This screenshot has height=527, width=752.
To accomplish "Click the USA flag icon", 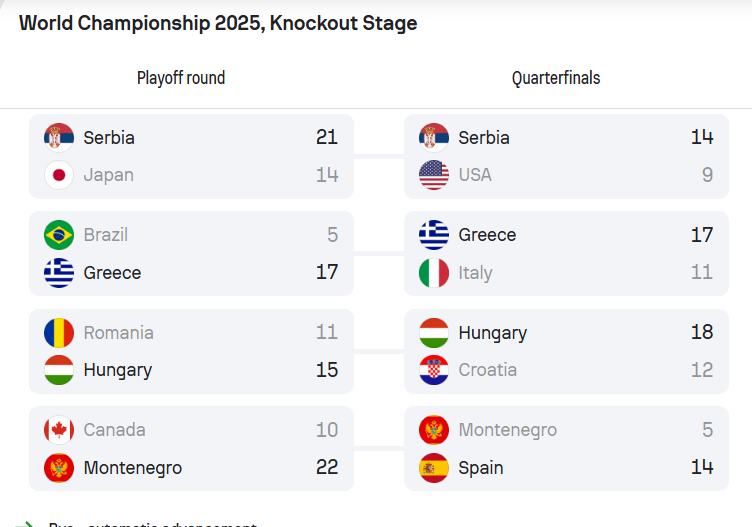I will tap(434, 175).
